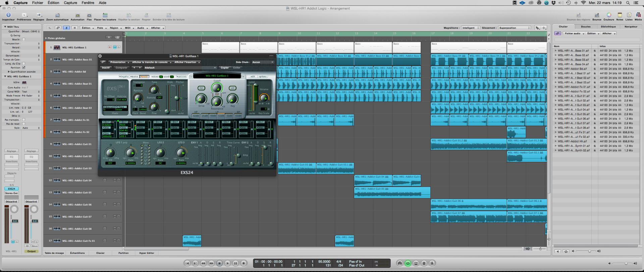Click the options button in EXS24
This screenshot has height=272, width=644.
[x=263, y=77]
